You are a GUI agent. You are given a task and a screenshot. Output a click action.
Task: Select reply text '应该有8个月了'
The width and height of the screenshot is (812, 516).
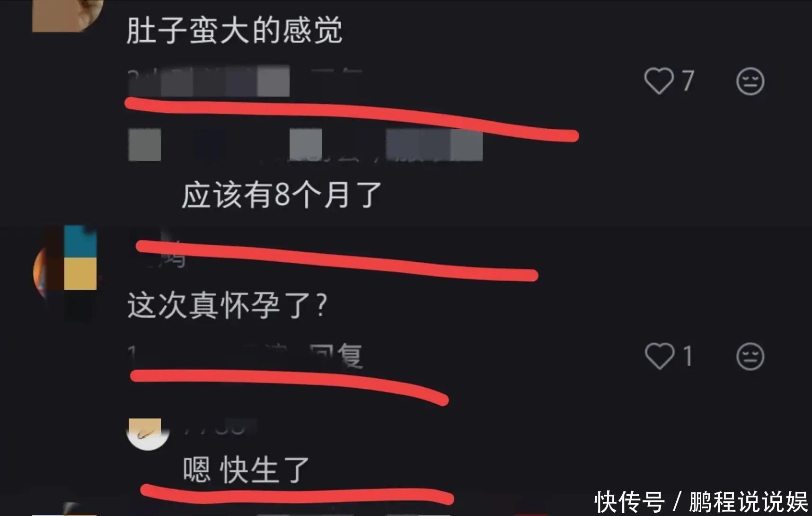tap(282, 195)
